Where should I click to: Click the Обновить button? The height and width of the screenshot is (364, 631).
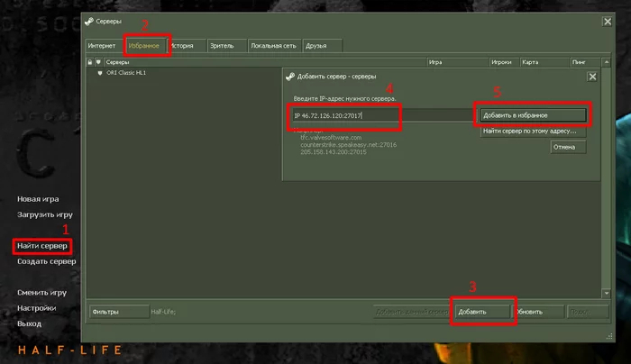tap(538, 312)
